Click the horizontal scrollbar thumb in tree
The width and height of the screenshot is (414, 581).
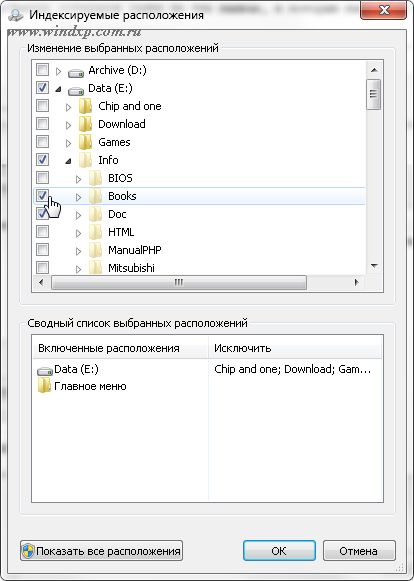coord(179,283)
